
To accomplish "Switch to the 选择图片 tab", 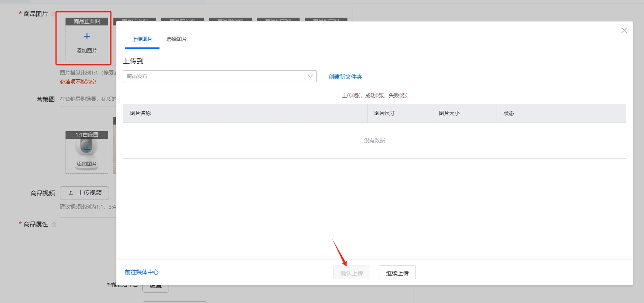I will point(176,39).
